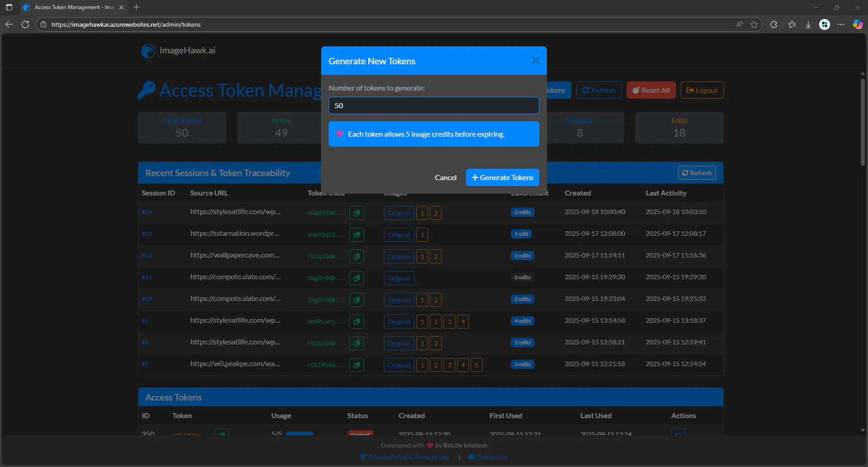Viewport: 868px width, 467px height.
Task: Copy token for session #9
Action: [x=357, y=321]
